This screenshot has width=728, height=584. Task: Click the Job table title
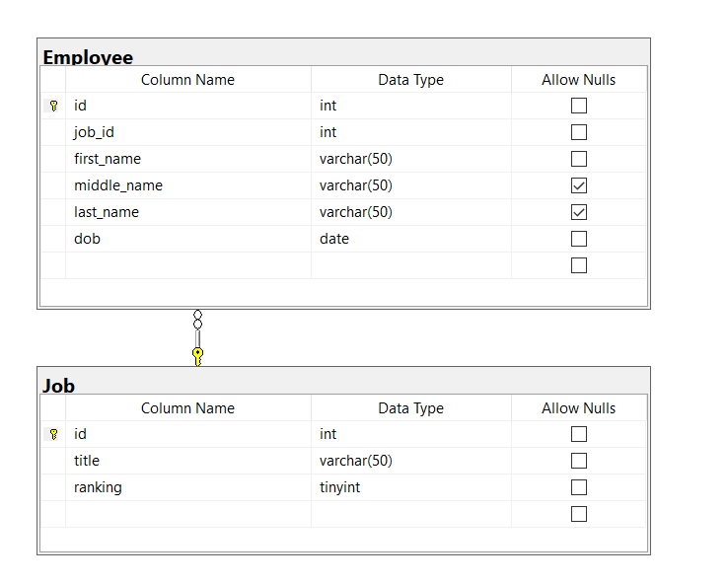click(x=58, y=386)
